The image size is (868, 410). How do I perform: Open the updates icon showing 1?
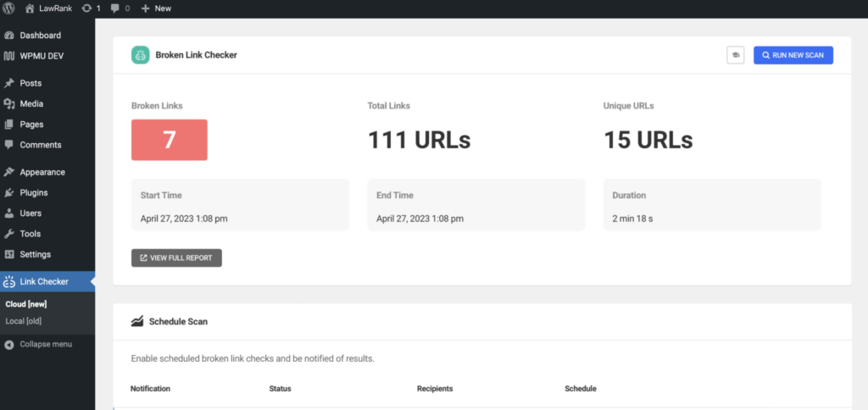[x=87, y=8]
